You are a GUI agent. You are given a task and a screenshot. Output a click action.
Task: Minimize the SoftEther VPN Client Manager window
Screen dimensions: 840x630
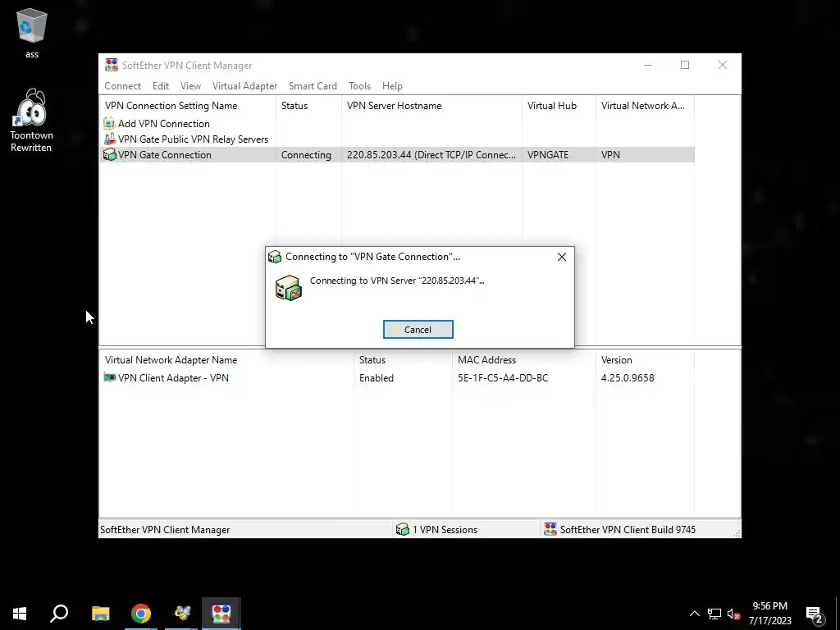648,65
